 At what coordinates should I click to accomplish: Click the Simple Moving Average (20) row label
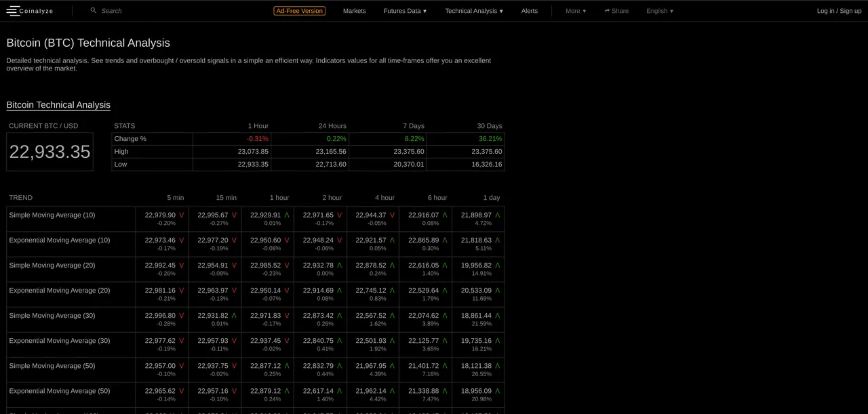[52, 266]
